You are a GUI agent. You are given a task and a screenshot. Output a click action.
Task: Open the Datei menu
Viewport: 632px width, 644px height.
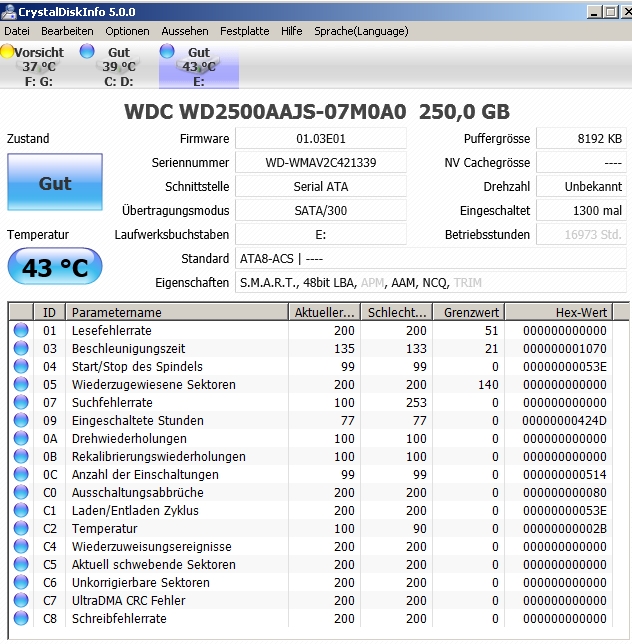pos(17,31)
